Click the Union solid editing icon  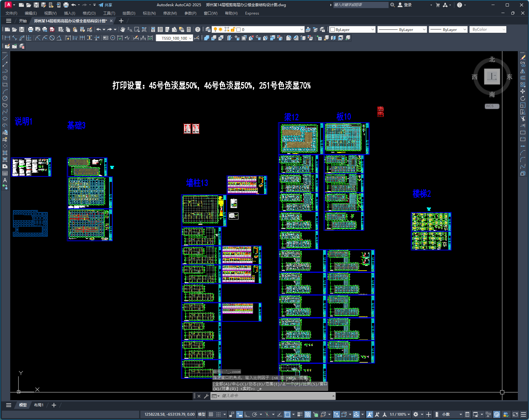tap(207, 38)
